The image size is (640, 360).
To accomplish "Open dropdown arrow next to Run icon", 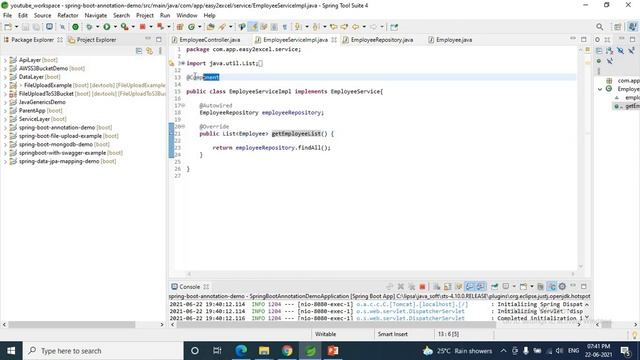I will [115, 27].
